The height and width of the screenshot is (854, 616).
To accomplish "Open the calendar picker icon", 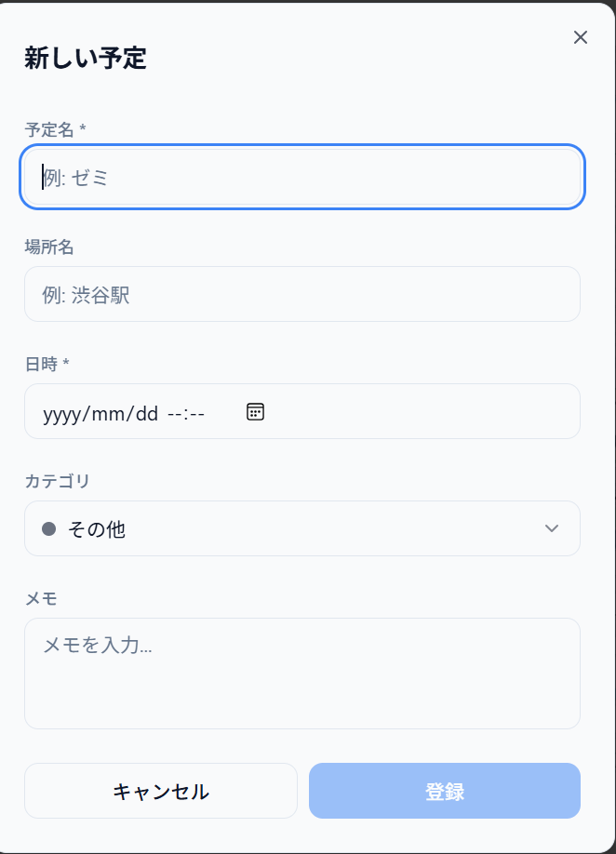I will [255, 411].
